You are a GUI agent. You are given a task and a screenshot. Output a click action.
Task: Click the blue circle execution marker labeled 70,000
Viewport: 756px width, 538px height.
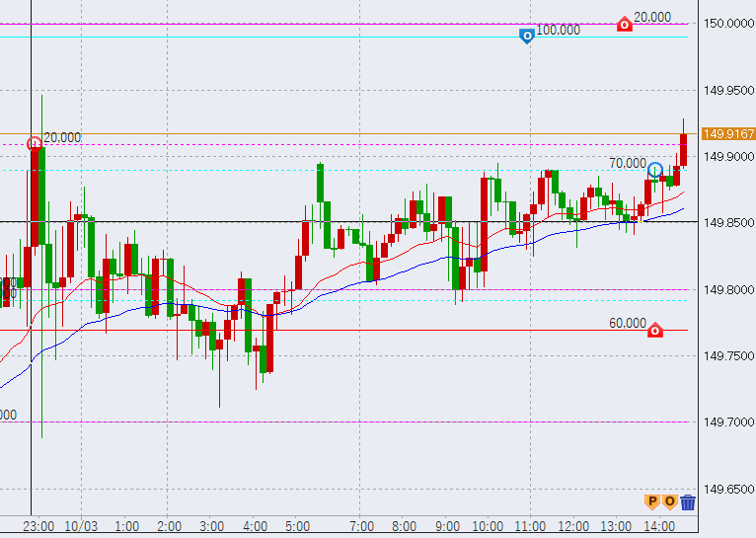point(655,170)
